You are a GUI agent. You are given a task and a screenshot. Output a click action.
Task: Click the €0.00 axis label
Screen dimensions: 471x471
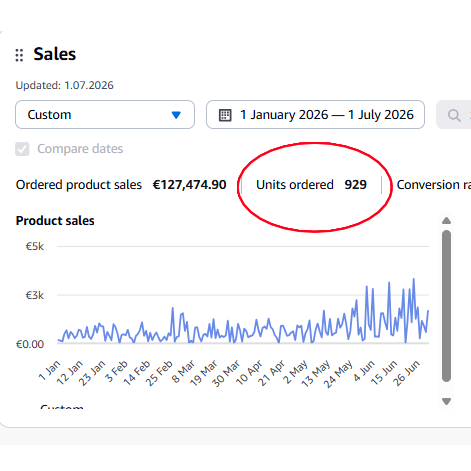tap(30, 344)
